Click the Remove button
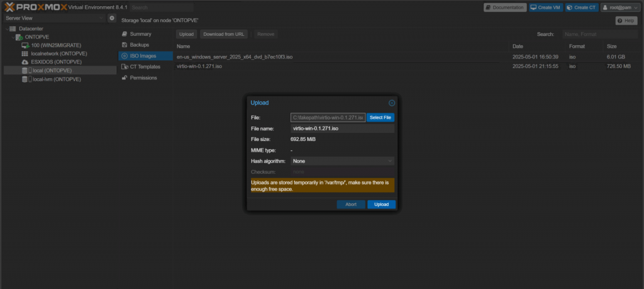The width and height of the screenshot is (644, 289). (x=266, y=34)
